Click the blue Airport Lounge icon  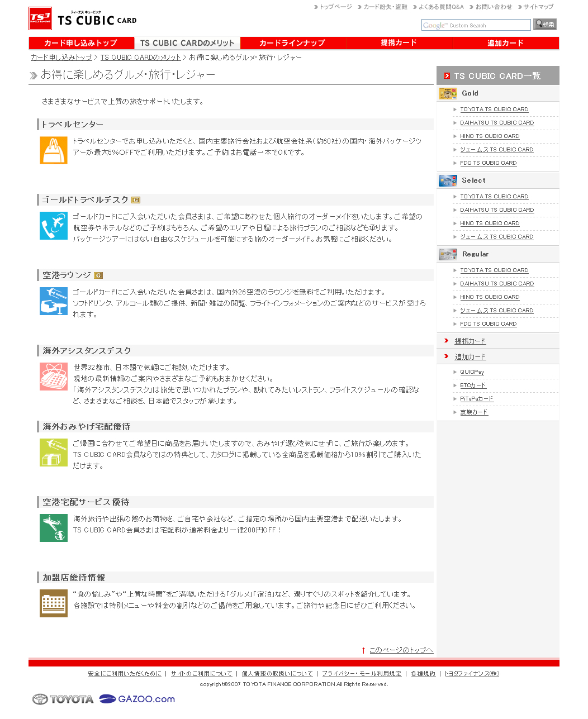tap(54, 301)
